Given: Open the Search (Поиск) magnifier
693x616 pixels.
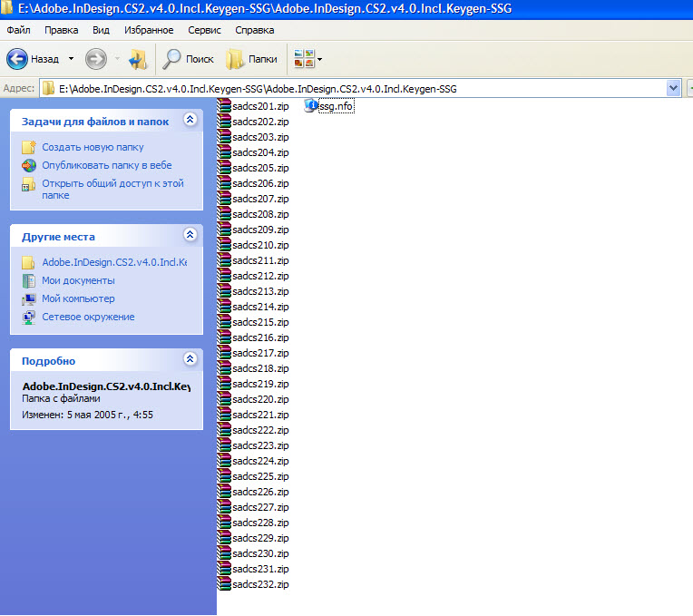Looking at the screenshot, I should 171,59.
